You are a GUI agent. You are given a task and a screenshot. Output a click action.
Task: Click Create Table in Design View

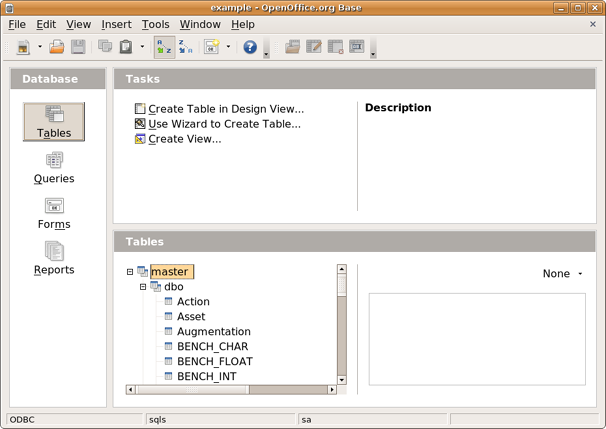coord(225,109)
